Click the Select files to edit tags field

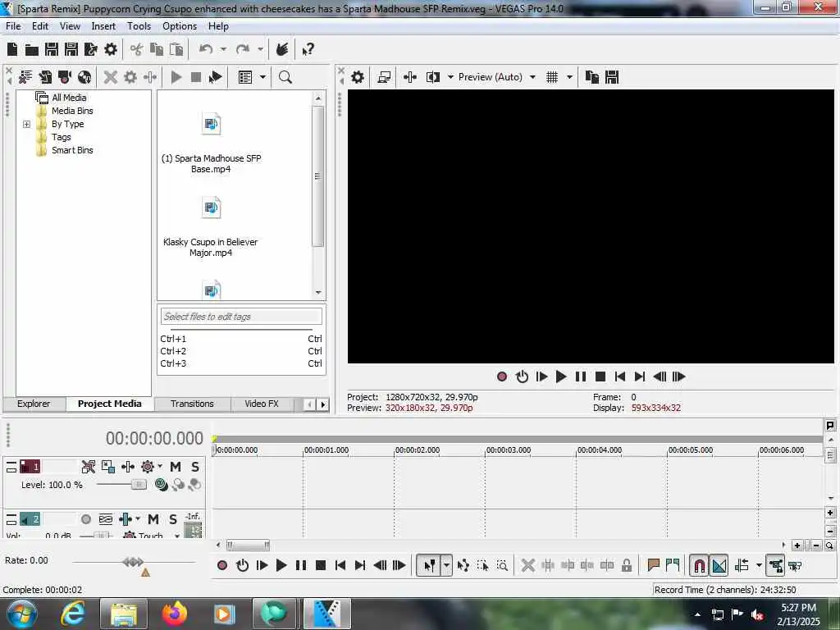point(241,317)
